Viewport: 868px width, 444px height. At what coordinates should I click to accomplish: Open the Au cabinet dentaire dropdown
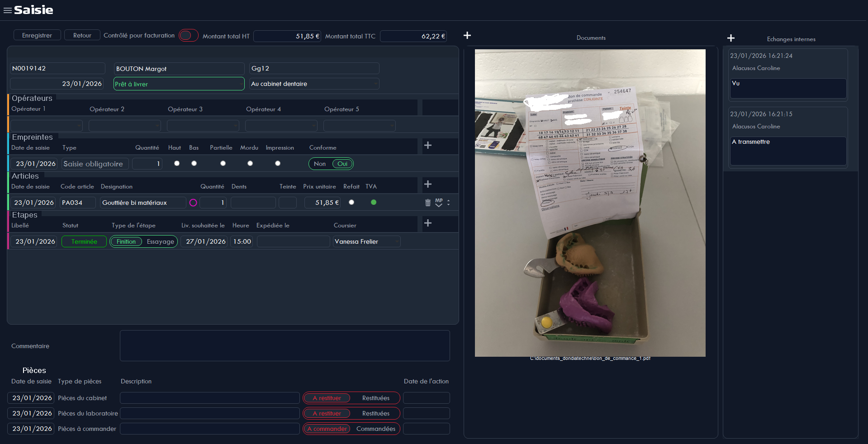coord(314,84)
